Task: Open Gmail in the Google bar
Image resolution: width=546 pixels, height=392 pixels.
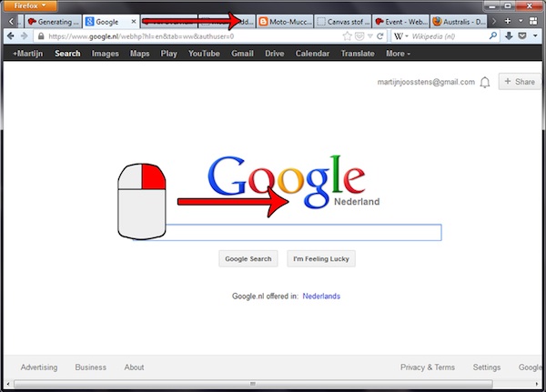Action: 242,54
